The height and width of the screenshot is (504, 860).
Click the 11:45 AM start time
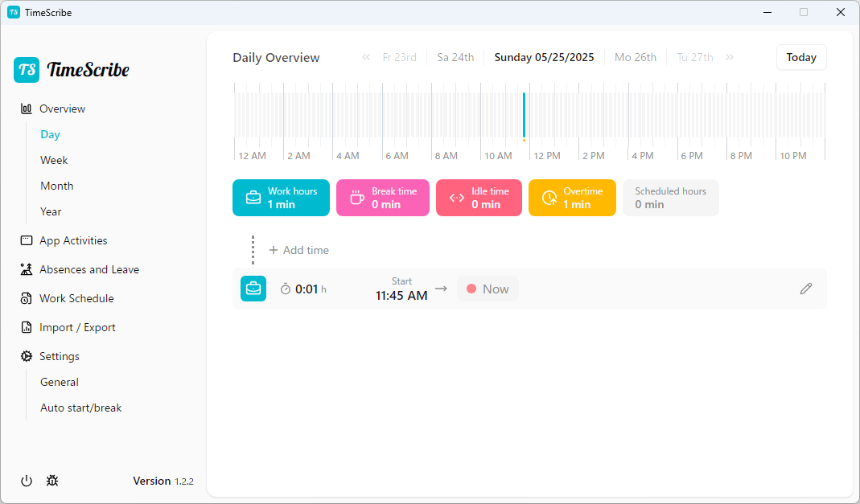pyautogui.click(x=401, y=296)
